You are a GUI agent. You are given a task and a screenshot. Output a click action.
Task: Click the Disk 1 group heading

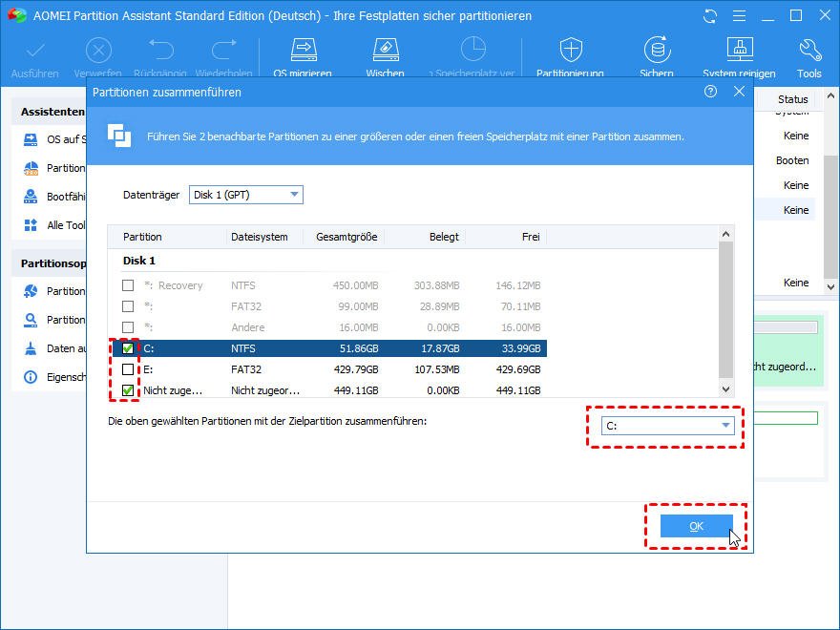click(138, 261)
